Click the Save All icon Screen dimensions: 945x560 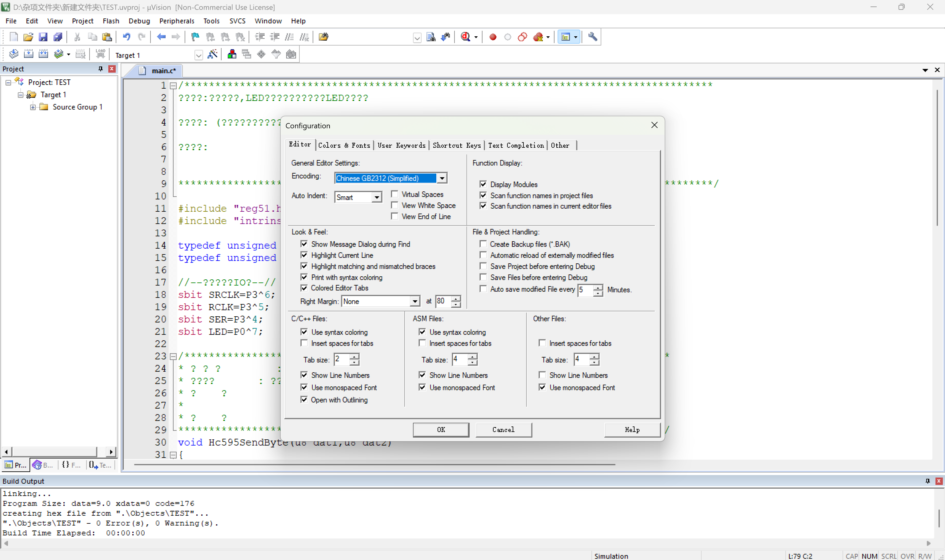click(x=58, y=37)
